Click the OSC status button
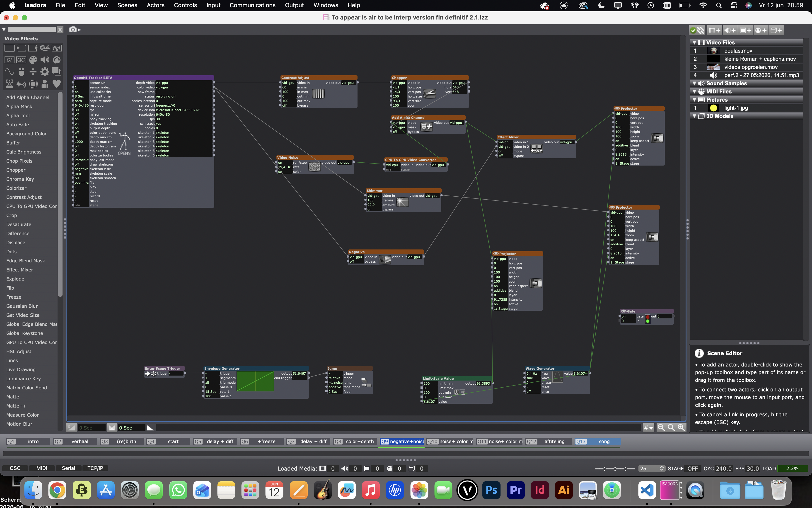 pos(15,468)
